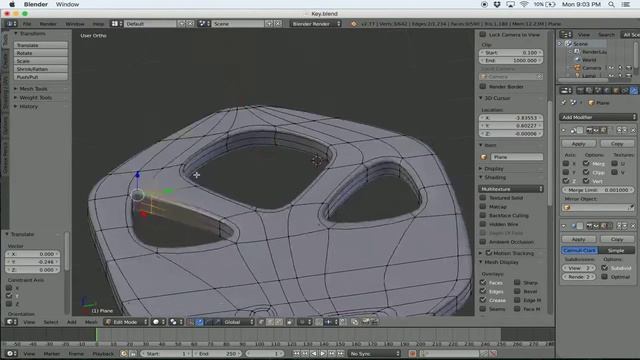The width and height of the screenshot is (640, 360).
Task: Click the Rotate tool button
Action: pyautogui.click(x=41, y=53)
